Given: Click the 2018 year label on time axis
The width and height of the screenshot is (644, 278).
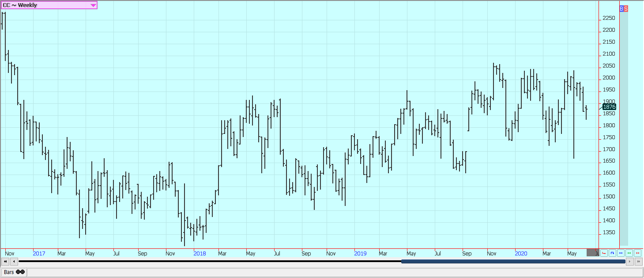Looking at the screenshot, I should pyautogui.click(x=200, y=254).
